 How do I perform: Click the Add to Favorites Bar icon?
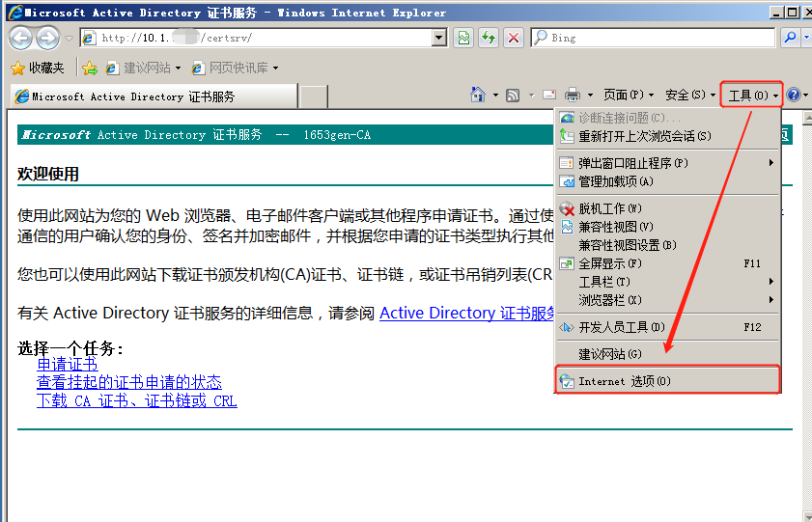(x=90, y=68)
